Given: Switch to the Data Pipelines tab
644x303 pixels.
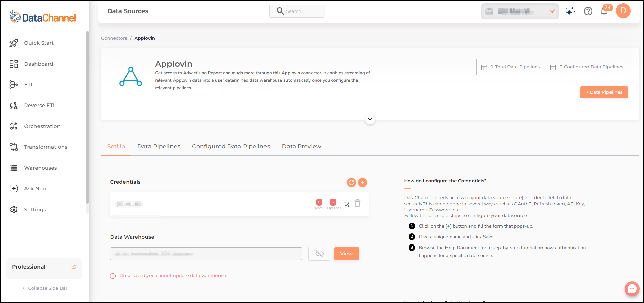Looking at the screenshot, I should (159, 147).
